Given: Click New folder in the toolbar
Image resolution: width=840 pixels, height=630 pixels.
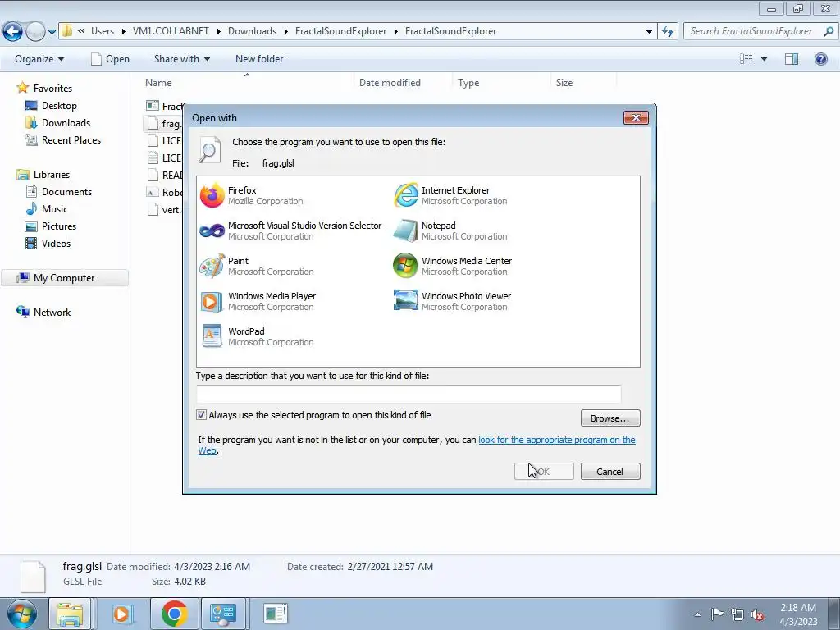Looking at the screenshot, I should [259, 59].
